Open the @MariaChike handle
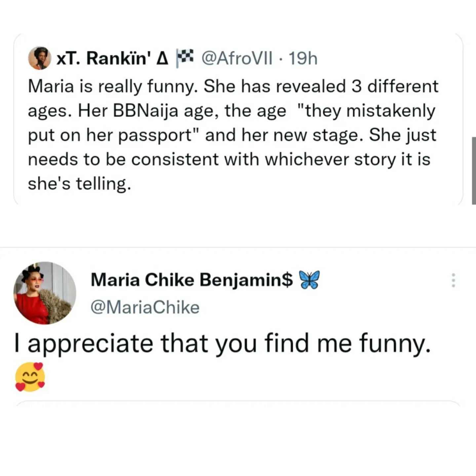The height and width of the screenshot is (476, 476). [145, 307]
